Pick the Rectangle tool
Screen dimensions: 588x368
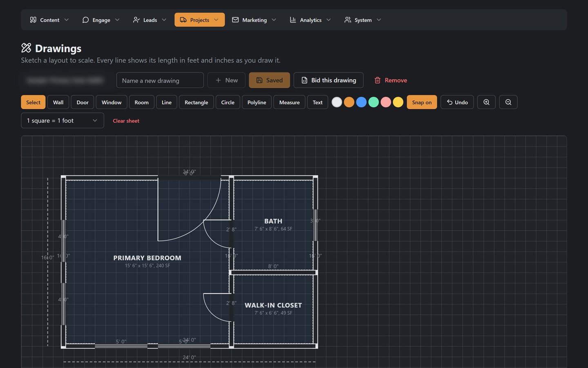pos(196,102)
